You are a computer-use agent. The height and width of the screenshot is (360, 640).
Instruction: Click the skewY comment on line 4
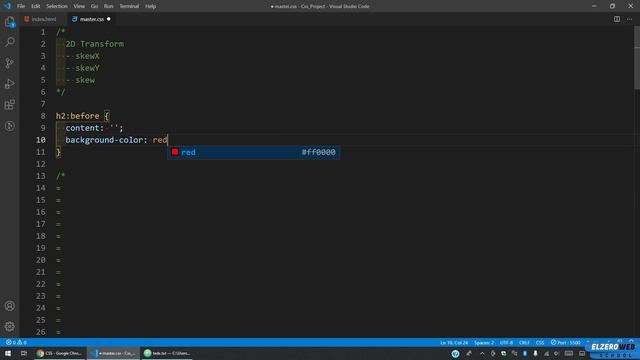coord(87,68)
